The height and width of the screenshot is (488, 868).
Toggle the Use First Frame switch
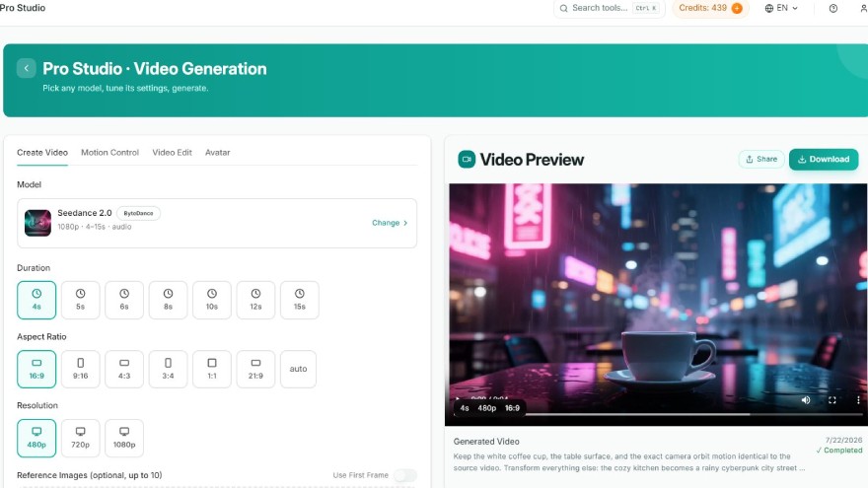(405, 475)
